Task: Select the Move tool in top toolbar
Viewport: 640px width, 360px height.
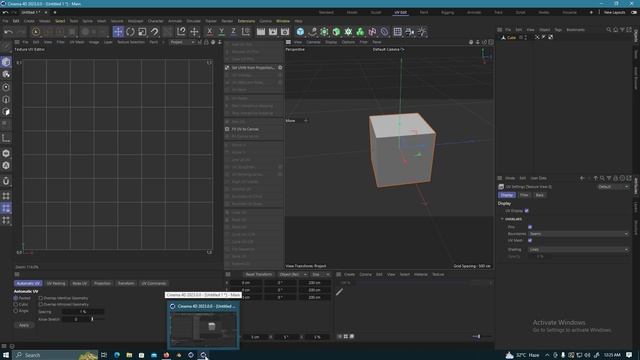Action: 118,31
